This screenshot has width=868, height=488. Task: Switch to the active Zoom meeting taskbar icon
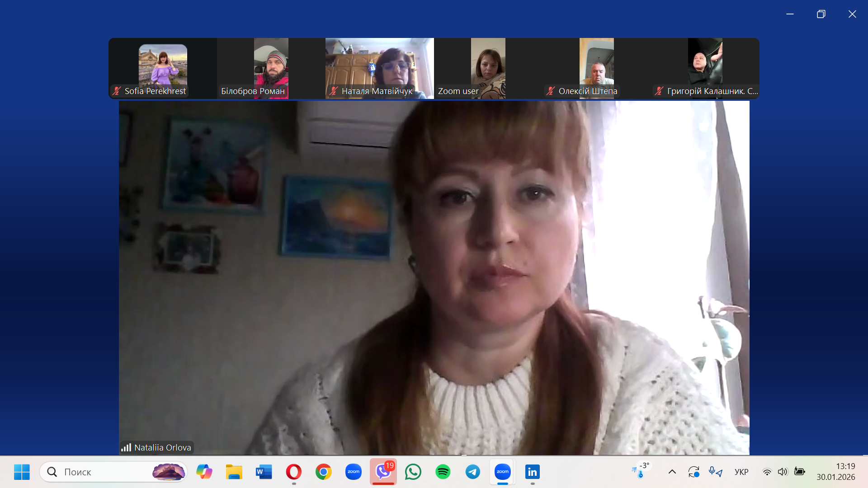click(x=503, y=472)
